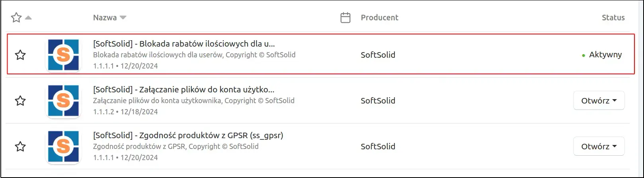Click SoftSolid logo of Blokada rabatów module
Image resolution: width=644 pixels, height=178 pixels.
(x=63, y=55)
